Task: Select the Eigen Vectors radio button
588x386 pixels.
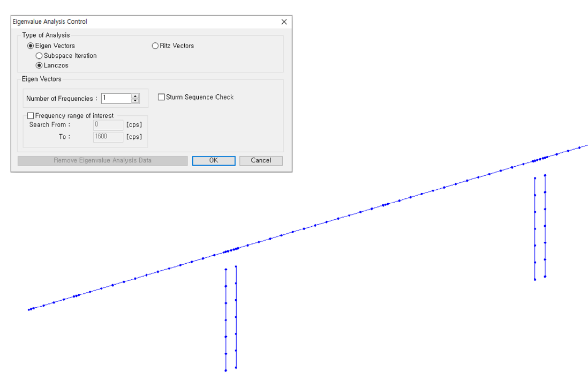Action: click(x=31, y=46)
